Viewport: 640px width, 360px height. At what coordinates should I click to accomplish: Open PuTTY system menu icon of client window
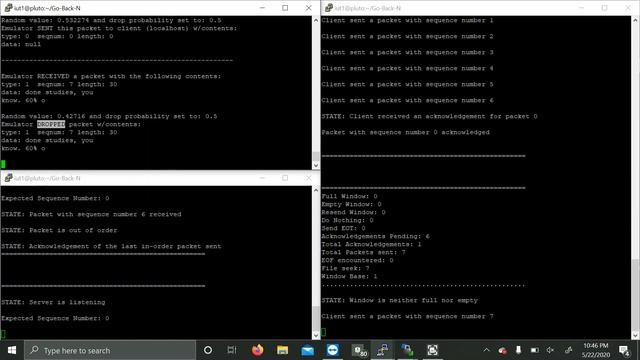pos(329,8)
